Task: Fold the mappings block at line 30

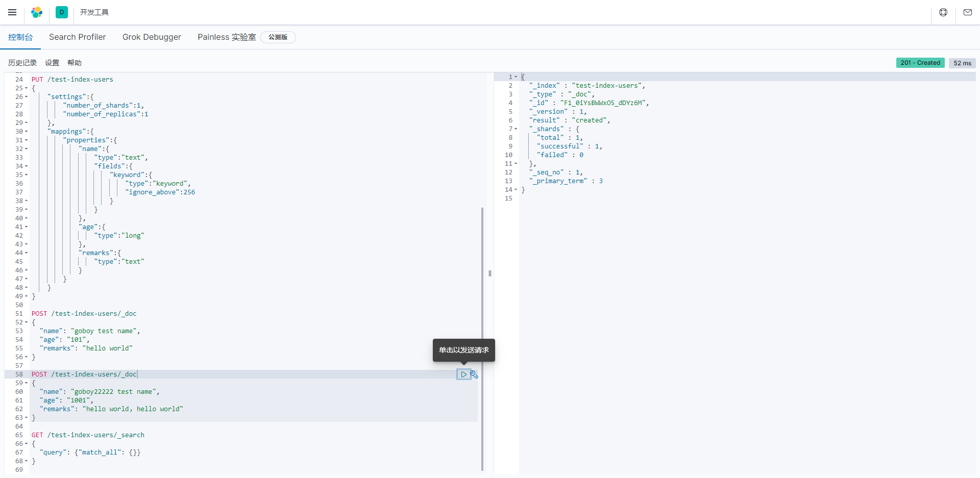Action: [27, 132]
